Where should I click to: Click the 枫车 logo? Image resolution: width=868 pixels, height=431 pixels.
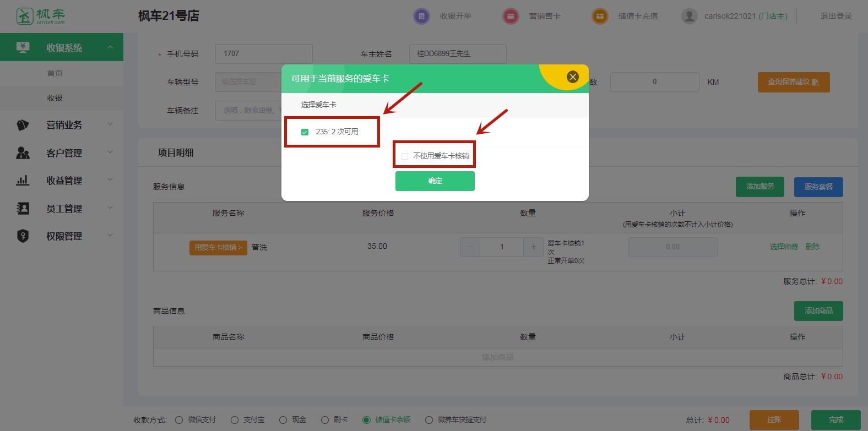tap(41, 16)
